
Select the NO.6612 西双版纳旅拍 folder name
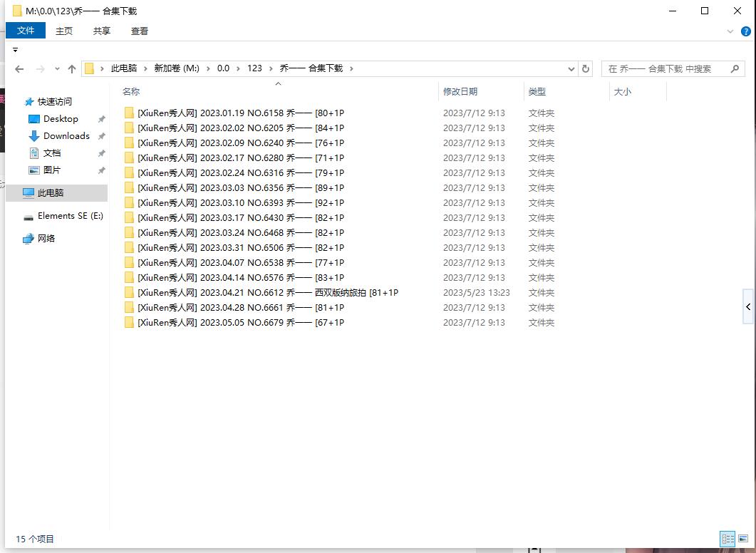[268, 292]
